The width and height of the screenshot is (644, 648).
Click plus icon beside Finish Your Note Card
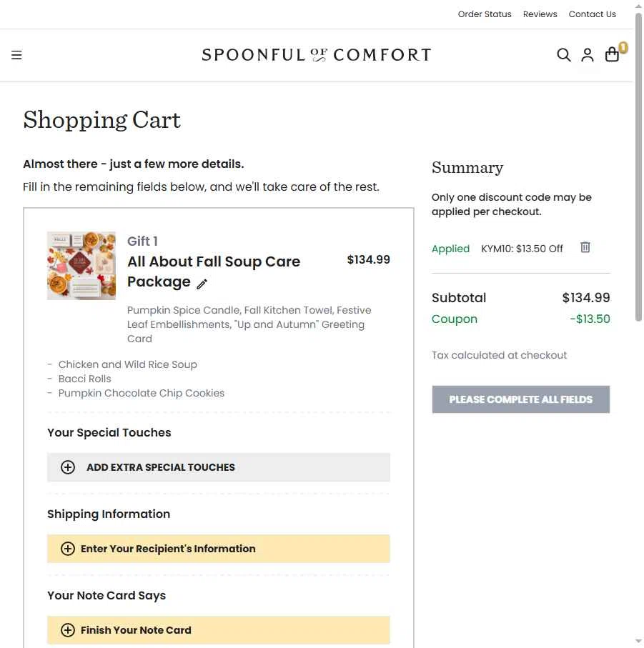[x=68, y=630]
